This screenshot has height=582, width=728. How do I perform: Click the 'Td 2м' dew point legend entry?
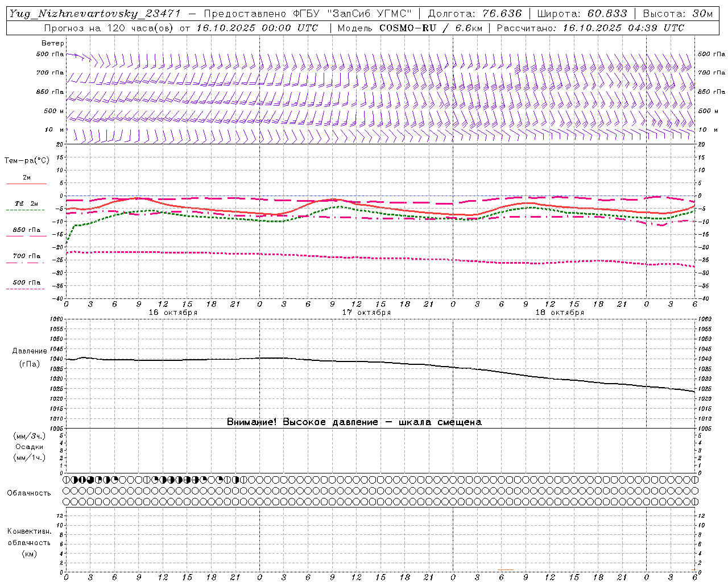[27, 203]
